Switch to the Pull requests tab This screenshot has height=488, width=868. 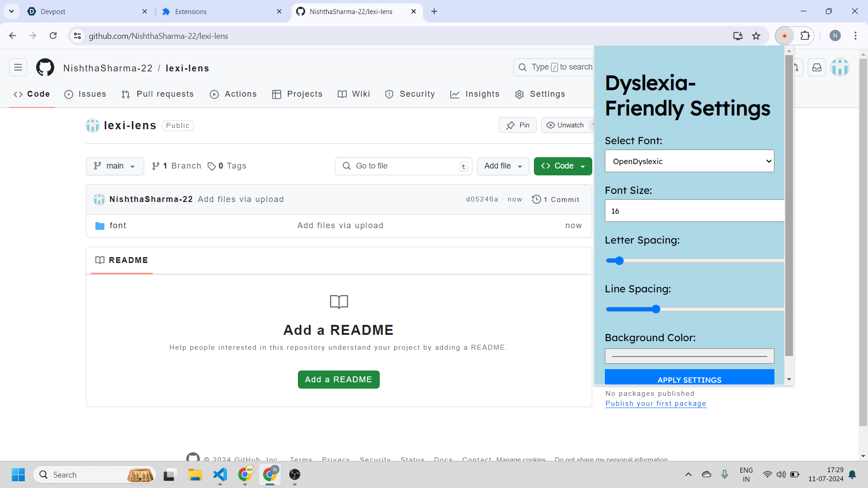coord(158,94)
